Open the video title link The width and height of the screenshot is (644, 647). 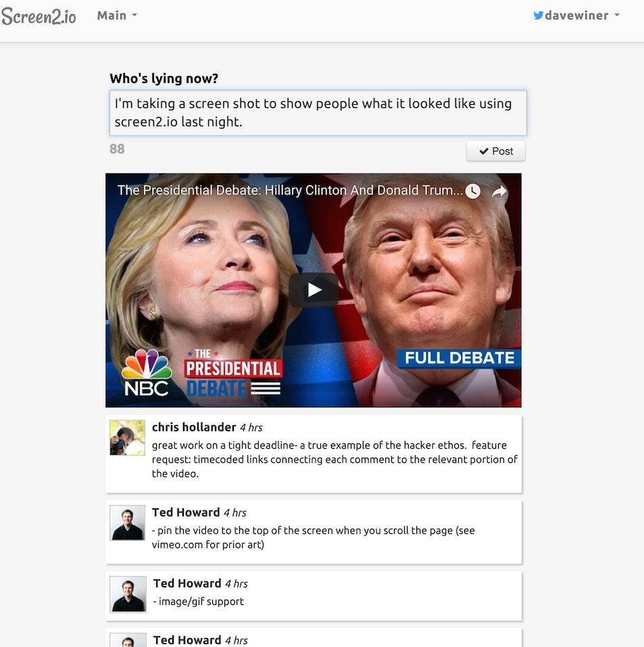[x=290, y=190]
